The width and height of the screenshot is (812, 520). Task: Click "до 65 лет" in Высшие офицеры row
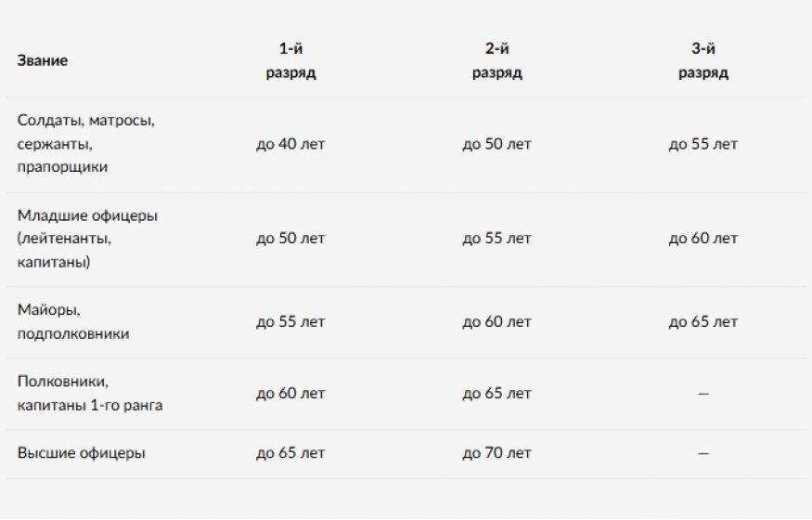pyautogui.click(x=290, y=453)
